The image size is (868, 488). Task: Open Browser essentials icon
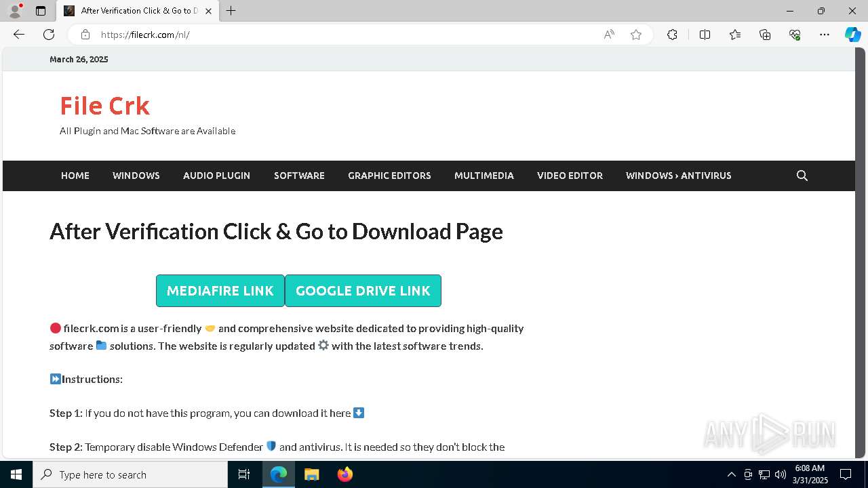point(795,35)
